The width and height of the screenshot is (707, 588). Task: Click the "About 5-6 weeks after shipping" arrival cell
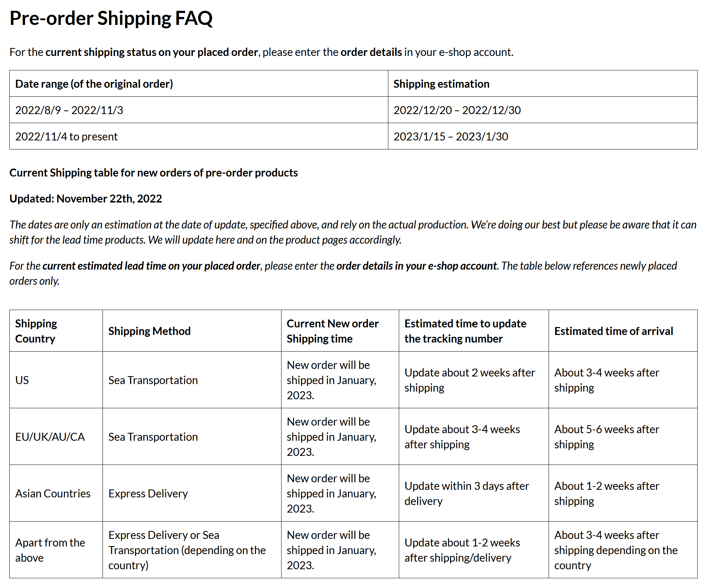click(606, 437)
